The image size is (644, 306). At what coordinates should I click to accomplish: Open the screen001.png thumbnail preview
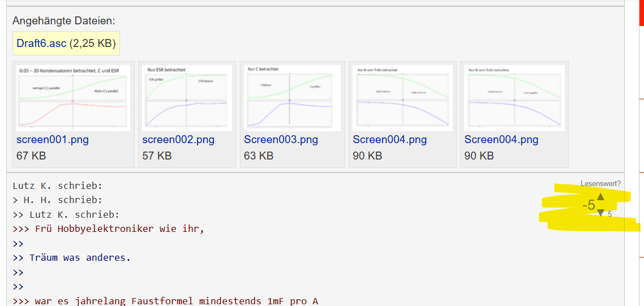coord(73,97)
